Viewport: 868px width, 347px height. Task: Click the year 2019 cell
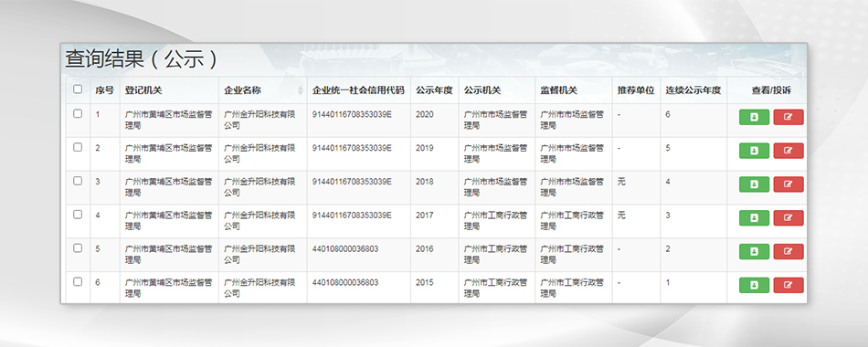coord(425,148)
